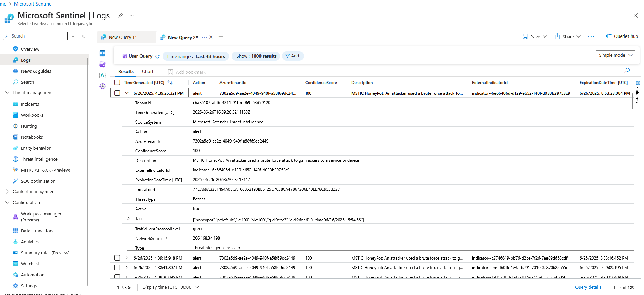Expand the Tags field
The image size is (644, 295).
[x=129, y=218]
